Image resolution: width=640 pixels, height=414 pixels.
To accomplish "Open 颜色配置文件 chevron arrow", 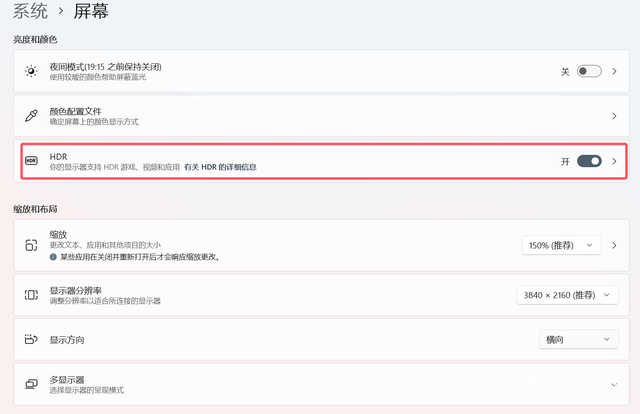I will [614, 116].
